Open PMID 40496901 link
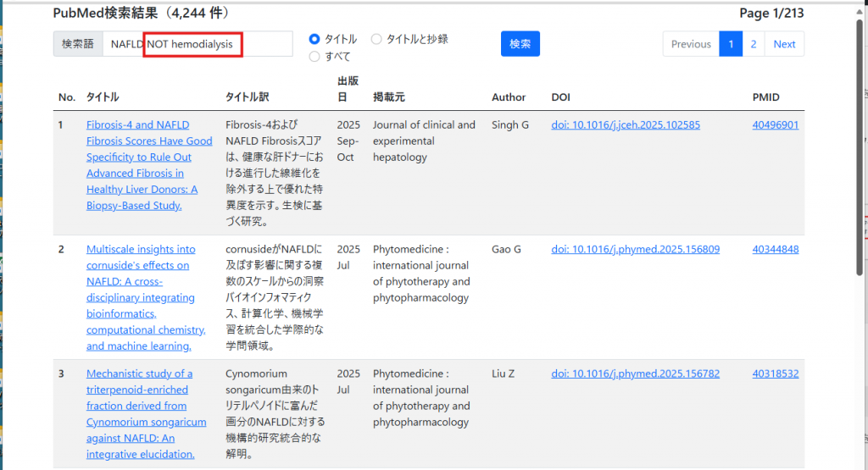The width and height of the screenshot is (868, 470). coord(775,125)
